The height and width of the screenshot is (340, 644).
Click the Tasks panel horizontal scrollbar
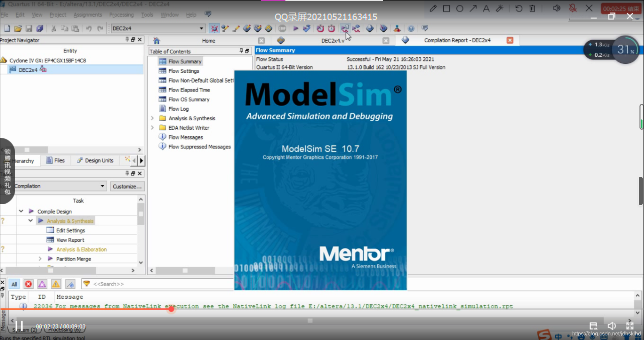[x=51, y=270]
